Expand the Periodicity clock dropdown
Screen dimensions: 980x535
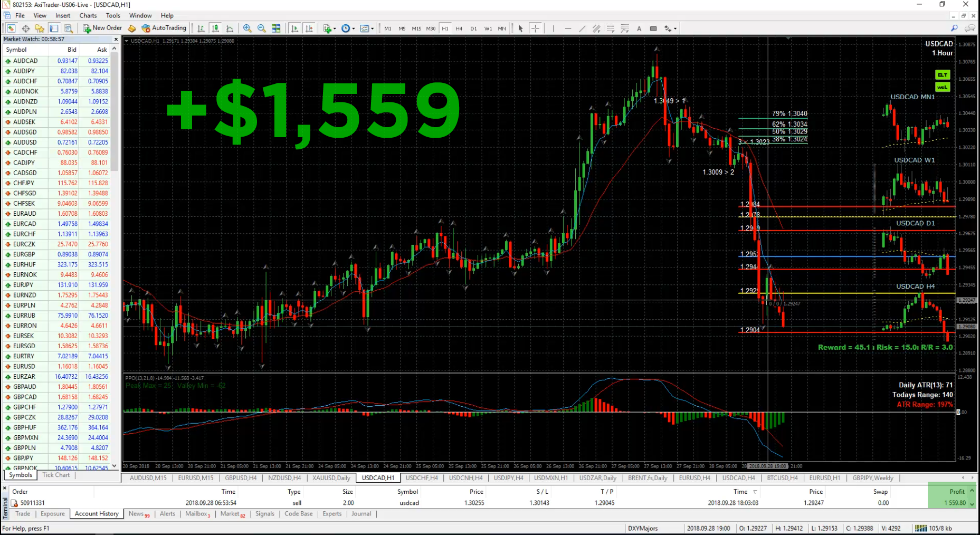(x=348, y=28)
